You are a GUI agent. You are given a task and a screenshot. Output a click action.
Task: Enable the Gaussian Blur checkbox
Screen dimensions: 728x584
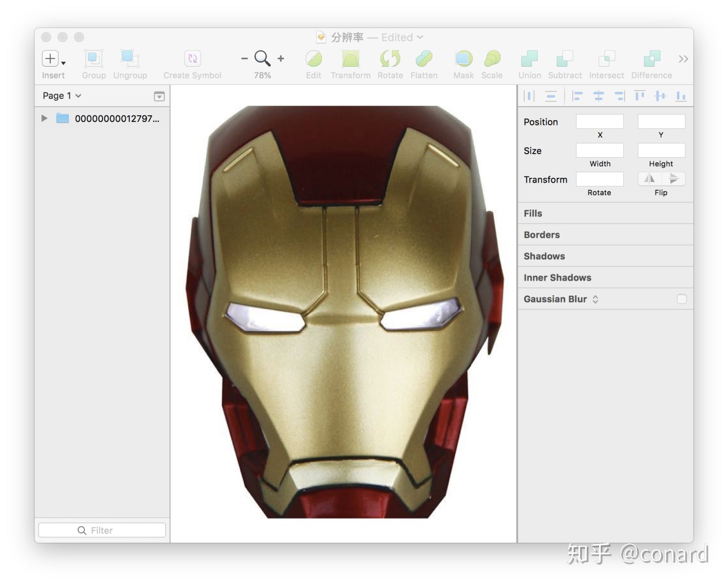pos(681,299)
